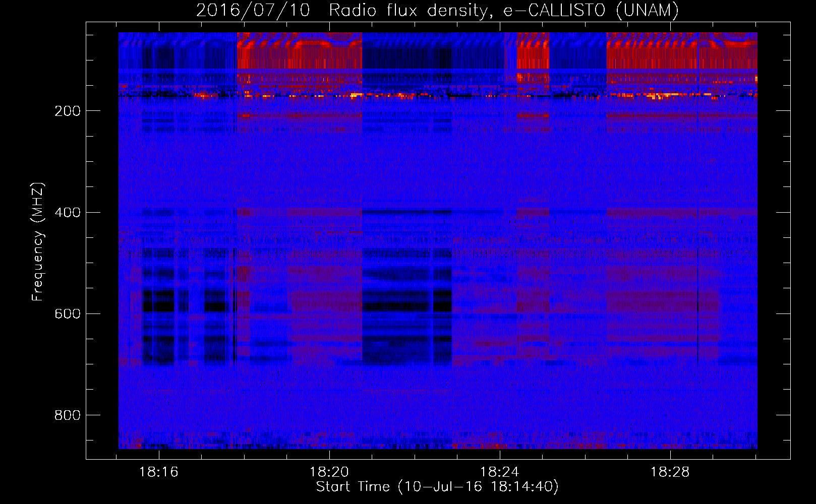Image resolution: width=816 pixels, height=504 pixels.
Task: Click the "Frequency (MHZ)" y-axis label
Action: click(x=38, y=242)
